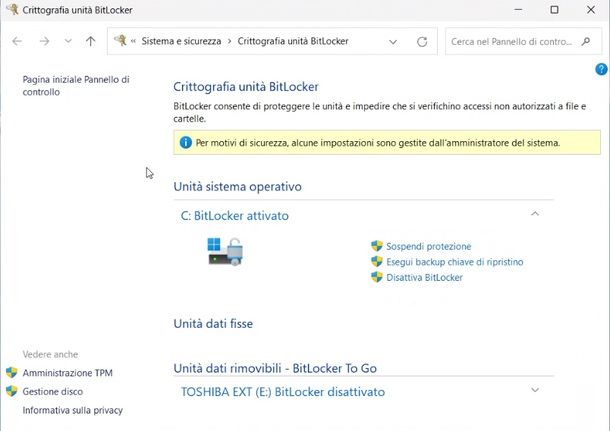The image size is (610, 431).
Task: Open the recent locations dropdown arrow
Action: 67,42
